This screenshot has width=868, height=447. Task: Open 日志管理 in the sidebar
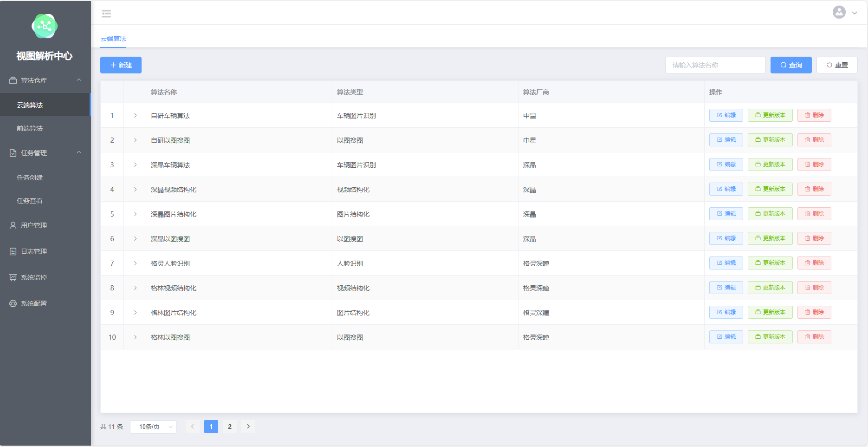[45, 251]
